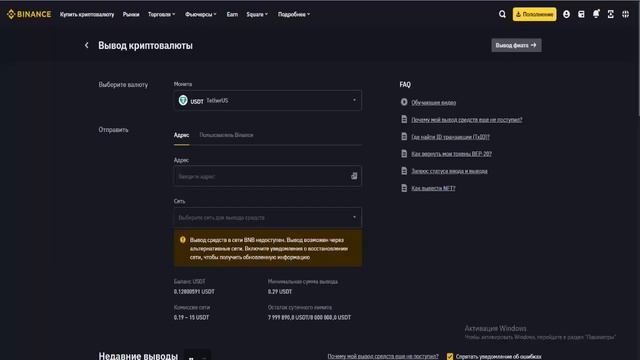This screenshot has height=360, width=640.
Task: Click the USDT Tether coin icon
Action: (183, 100)
